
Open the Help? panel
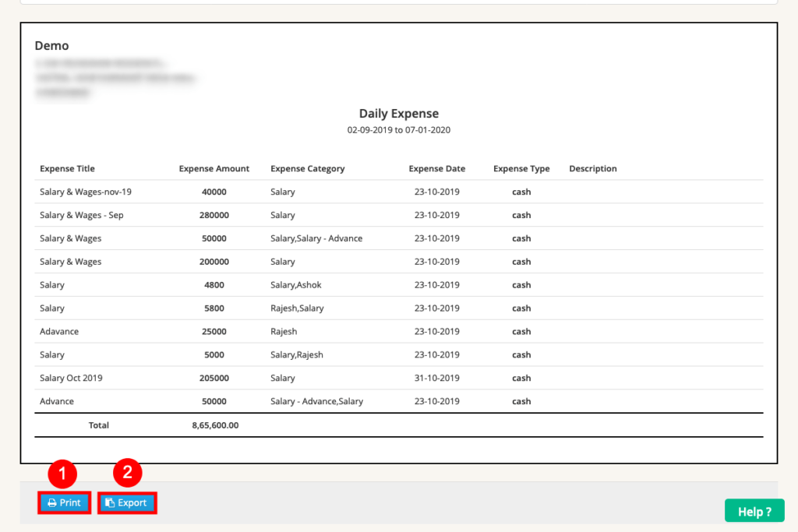tap(754, 511)
